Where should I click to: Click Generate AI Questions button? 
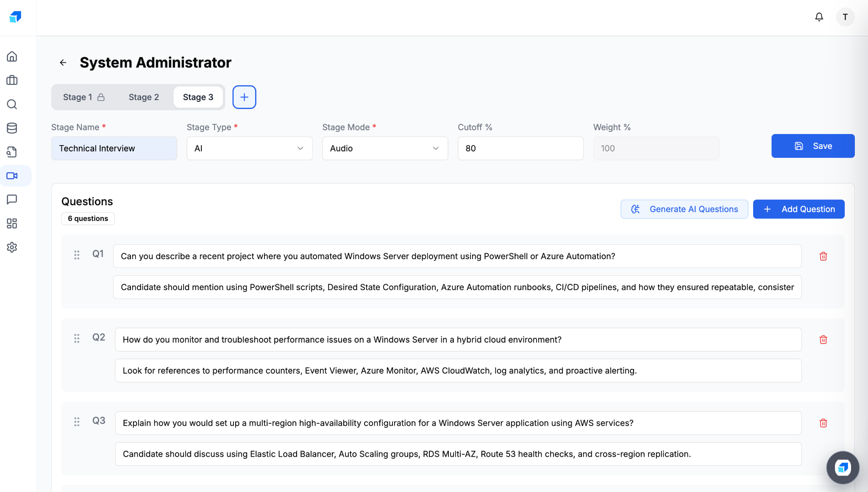(684, 209)
